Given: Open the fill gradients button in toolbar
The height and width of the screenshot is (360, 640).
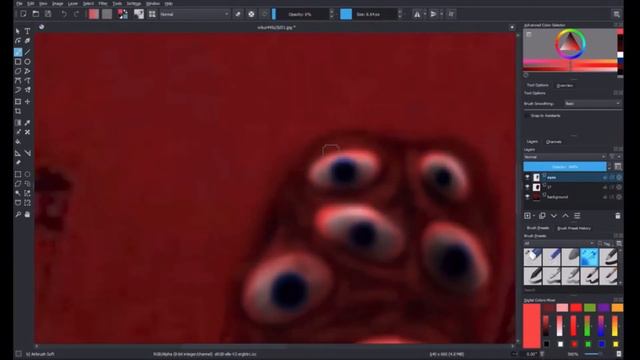Looking at the screenshot, I should click(x=93, y=14).
